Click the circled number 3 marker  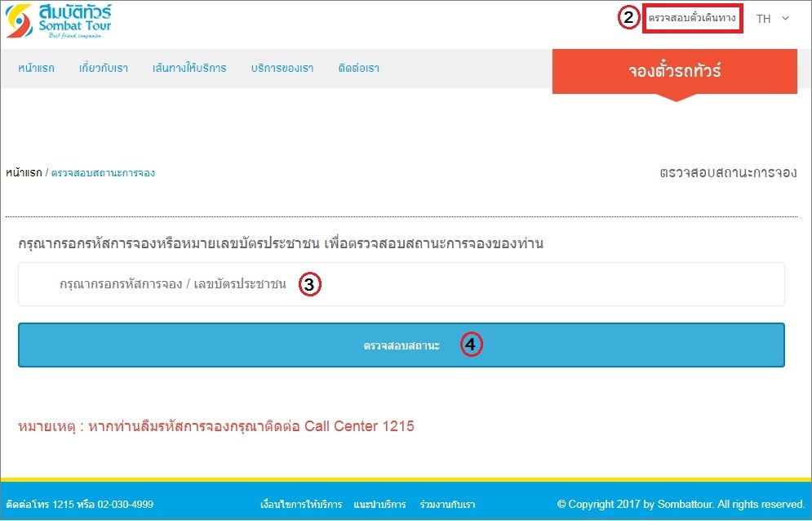point(310,284)
